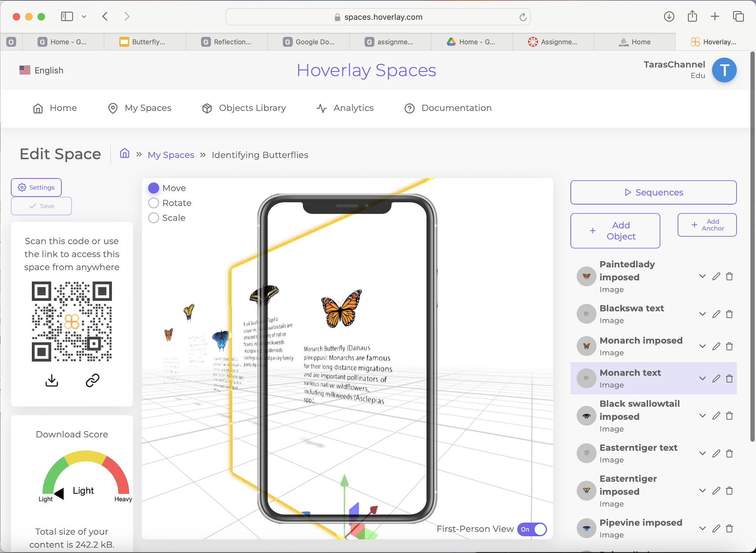Delete the Monarch imposed object

[x=730, y=346]
